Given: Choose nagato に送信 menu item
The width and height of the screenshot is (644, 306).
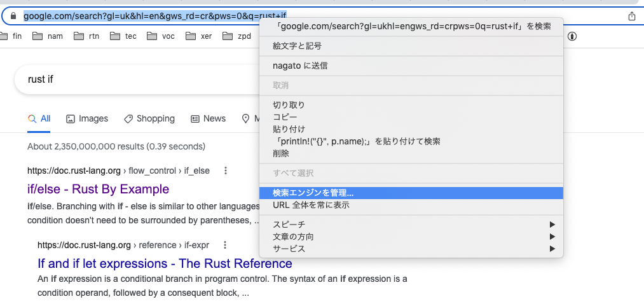Looking at the screenshot, I should (x=411, y=66).
